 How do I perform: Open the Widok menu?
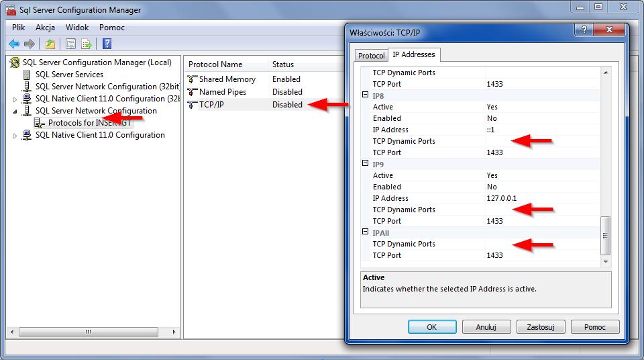pyautogui.click(x=77, y=28)
